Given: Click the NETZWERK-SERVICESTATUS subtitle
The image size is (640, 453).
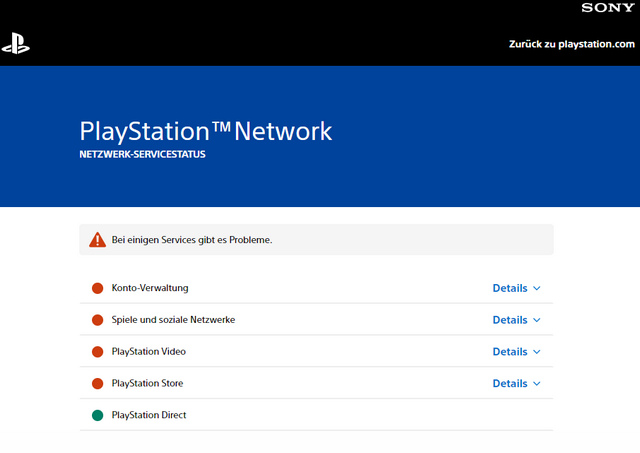Looking at the screenshot, I should 142,154.
